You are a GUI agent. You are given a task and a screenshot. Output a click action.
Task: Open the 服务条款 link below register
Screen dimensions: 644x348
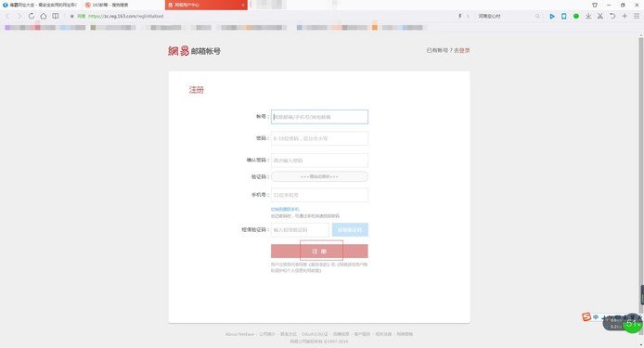point(319,264)
